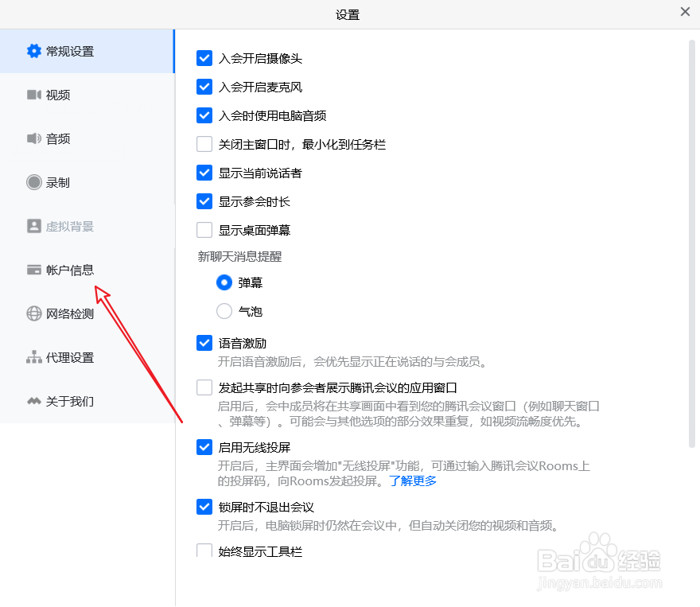Open the 虚拟背景 tab
Viewport: 700px width, 607px height.
click(x=87, y=226)
